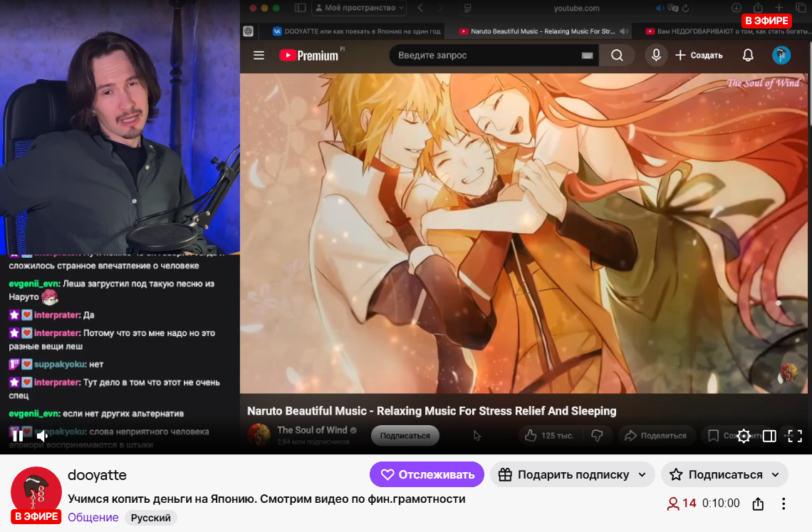812x532 pixels.
Task: Reload the page with refresh icon
Action: click(686, 8)
